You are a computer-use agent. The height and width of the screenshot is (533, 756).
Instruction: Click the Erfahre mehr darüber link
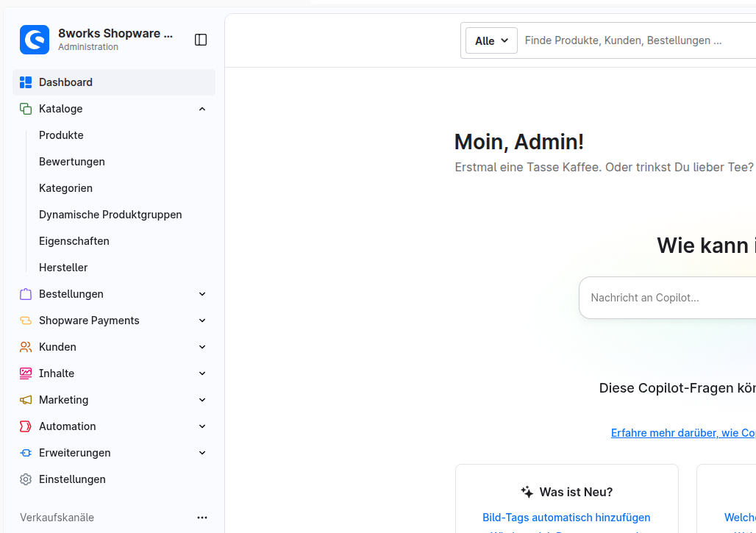(x=683, y=433)
